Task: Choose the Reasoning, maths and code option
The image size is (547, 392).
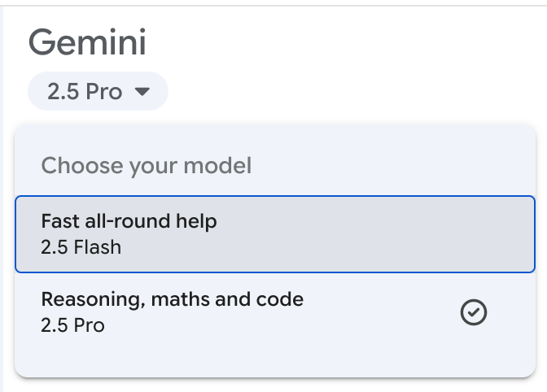Action: [x=244, y=311]
